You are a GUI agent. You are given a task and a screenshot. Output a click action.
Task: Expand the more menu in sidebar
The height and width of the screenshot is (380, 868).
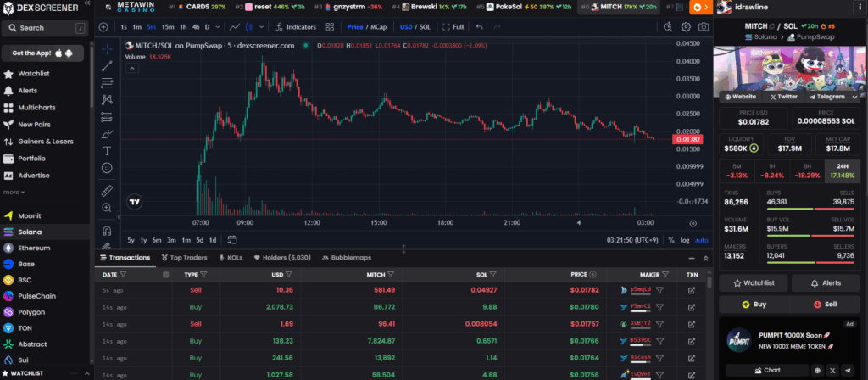(14, 193)
